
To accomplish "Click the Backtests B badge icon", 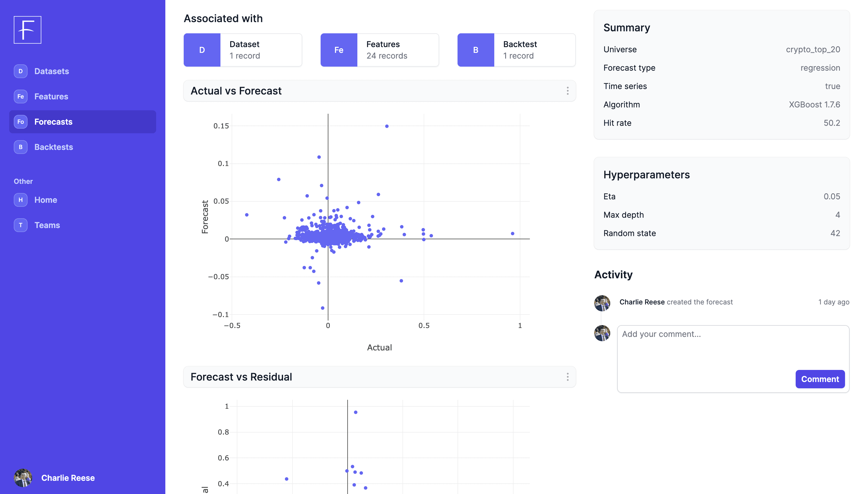I will point(21,147).
